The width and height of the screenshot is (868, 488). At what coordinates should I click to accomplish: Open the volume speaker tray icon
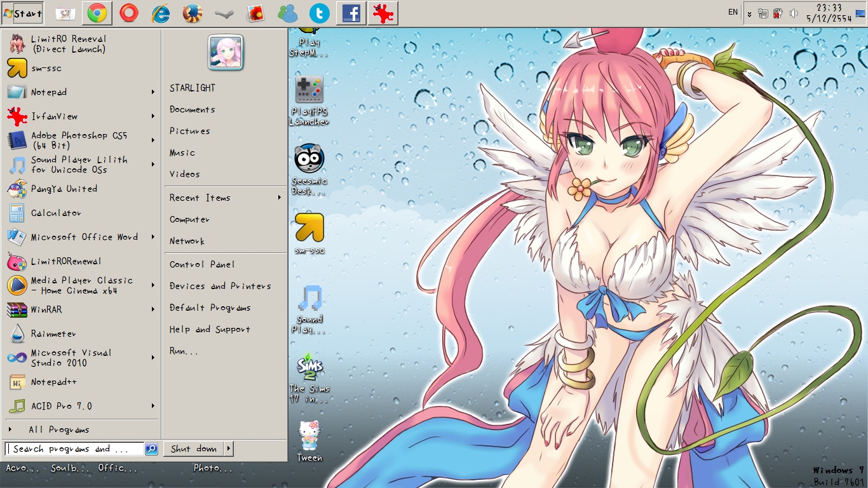click(x=794, y=13)
